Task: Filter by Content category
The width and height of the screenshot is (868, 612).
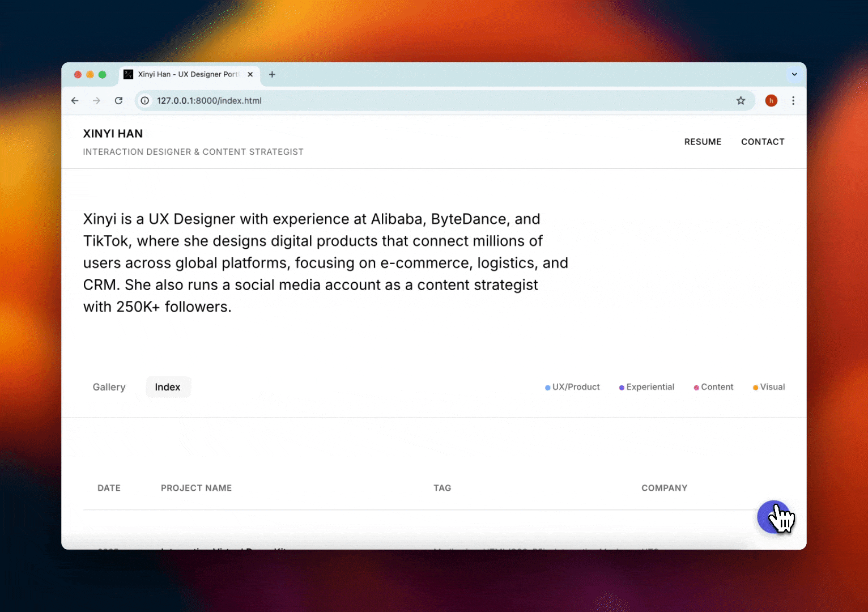Action: (713, 387)
